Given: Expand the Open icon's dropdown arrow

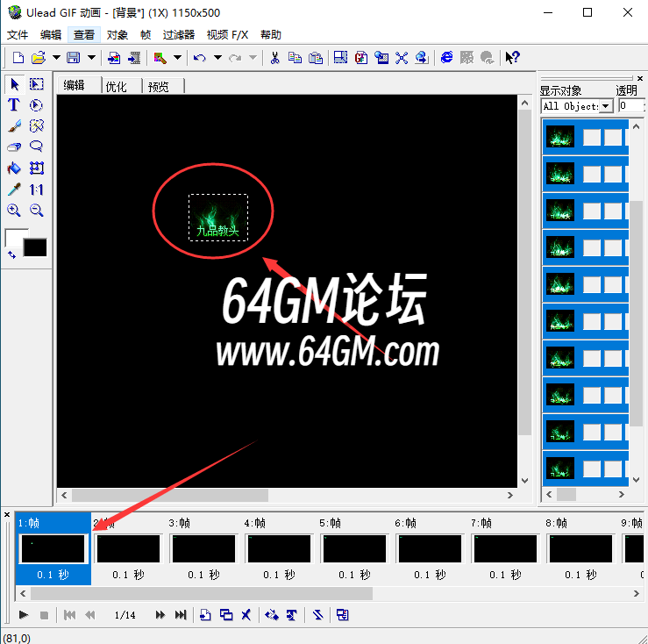Looking at the screenshot, I should point(56,58).
